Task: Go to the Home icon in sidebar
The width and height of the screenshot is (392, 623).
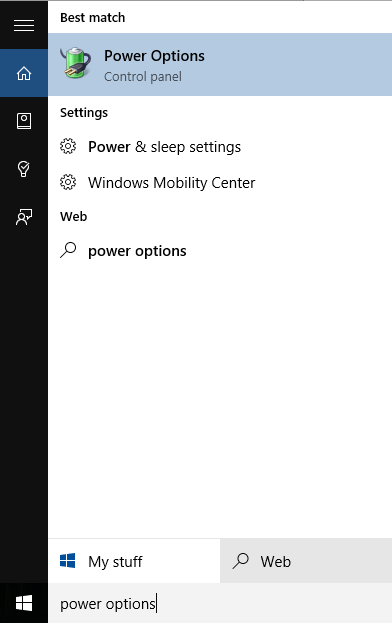Action: click(x=24, y=73)
